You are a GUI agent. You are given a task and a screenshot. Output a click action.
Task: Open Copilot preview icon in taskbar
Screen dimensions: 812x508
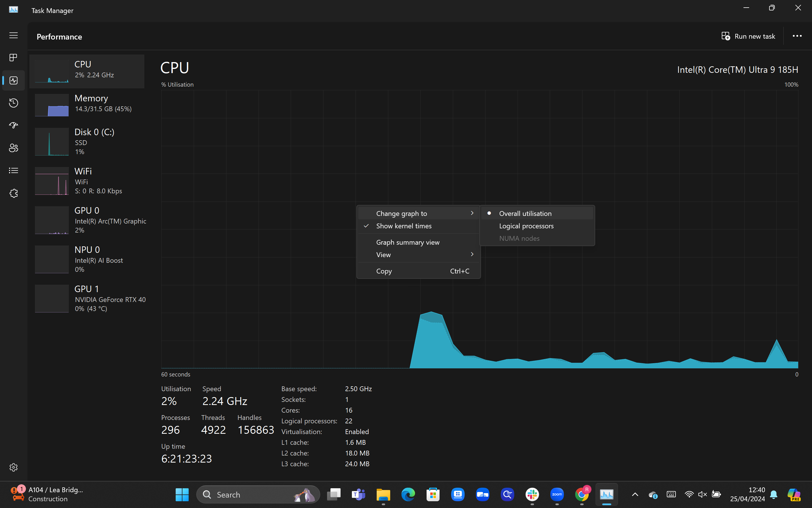coord(794,494)
